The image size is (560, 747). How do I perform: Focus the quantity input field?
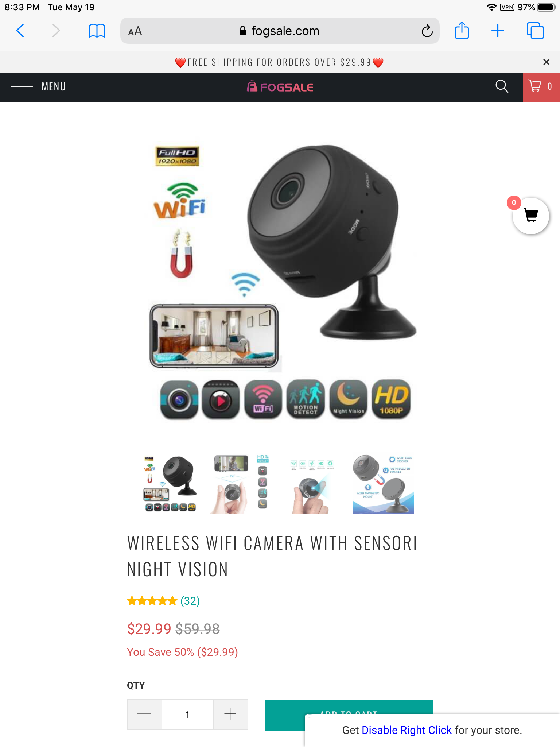187,714
